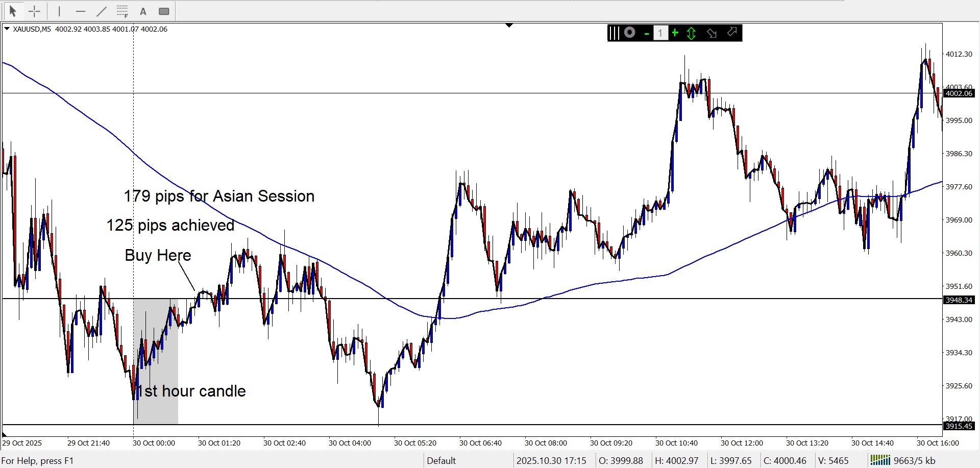Click the up-right diagonal arrow icon
Viewport: 980px width, 468px height.
pos(732,32)
